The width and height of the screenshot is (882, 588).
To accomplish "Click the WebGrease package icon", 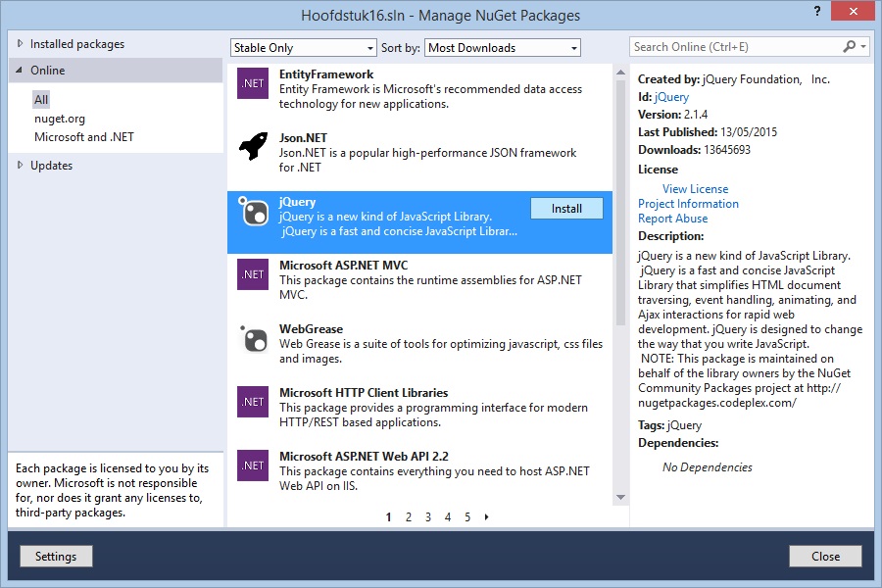I will [x=254, y=339].
